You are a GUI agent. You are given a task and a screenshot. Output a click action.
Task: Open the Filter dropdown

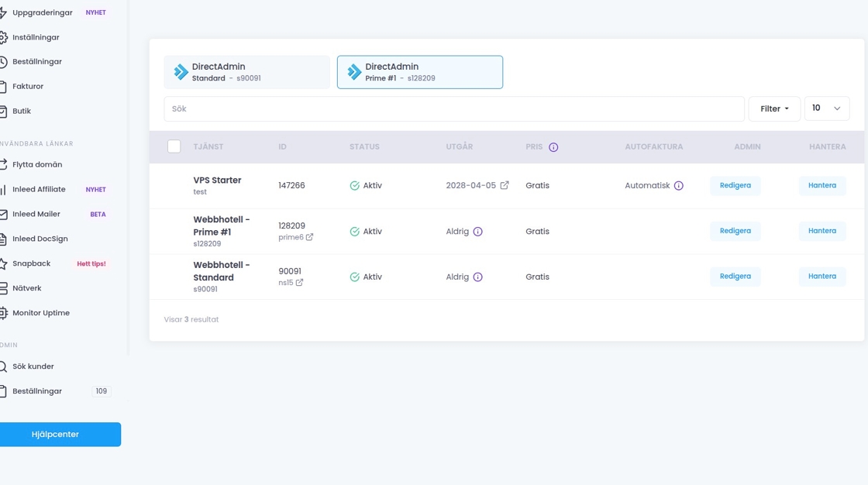[x=773, y=108]
